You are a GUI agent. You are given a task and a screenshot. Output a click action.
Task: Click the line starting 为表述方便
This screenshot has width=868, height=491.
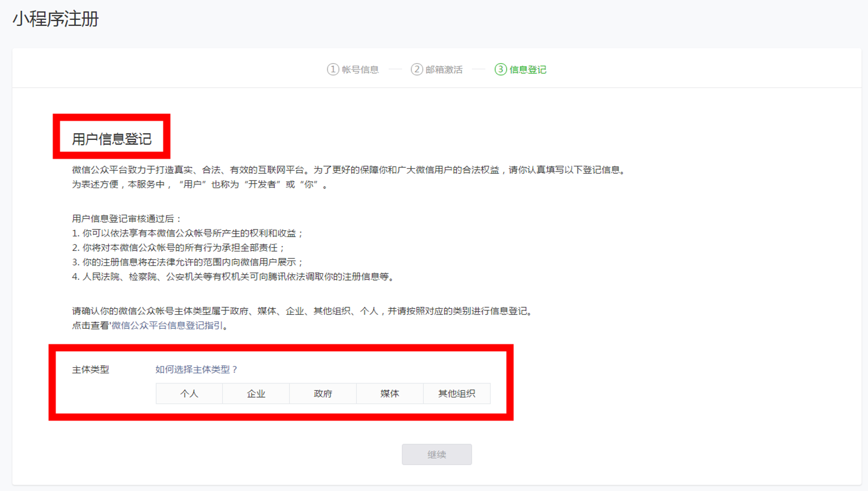coord(200,185)
